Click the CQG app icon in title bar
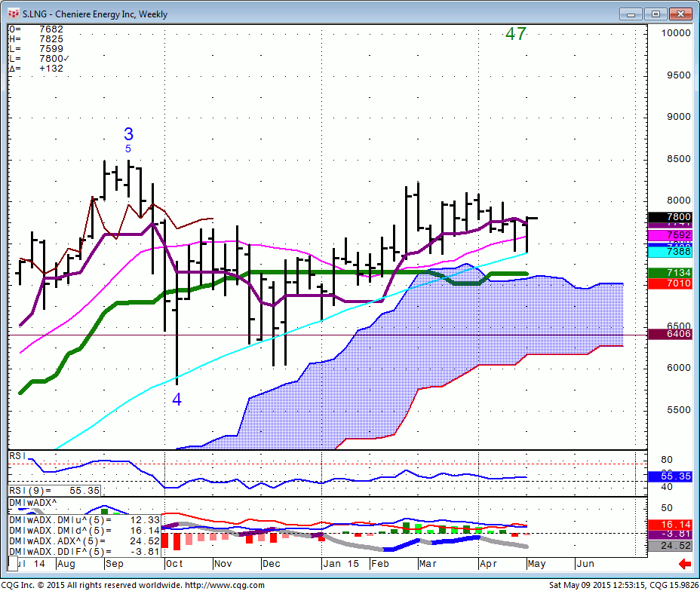700x591 pixels. point(14,14)
